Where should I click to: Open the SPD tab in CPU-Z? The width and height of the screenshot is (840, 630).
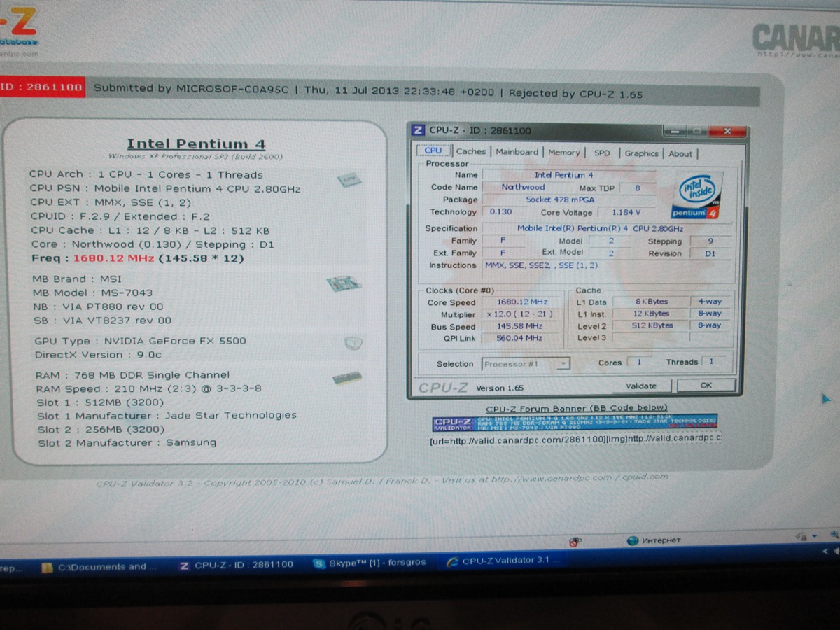[x=602, y=153]
